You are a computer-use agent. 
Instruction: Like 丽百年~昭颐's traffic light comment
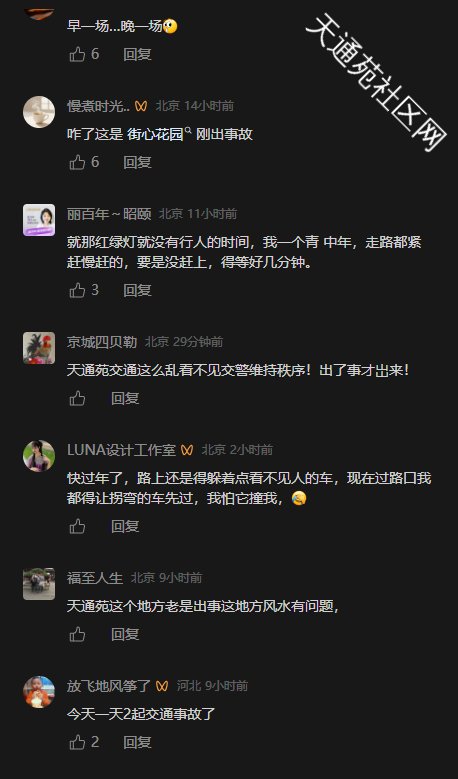(x=77, y=290)
